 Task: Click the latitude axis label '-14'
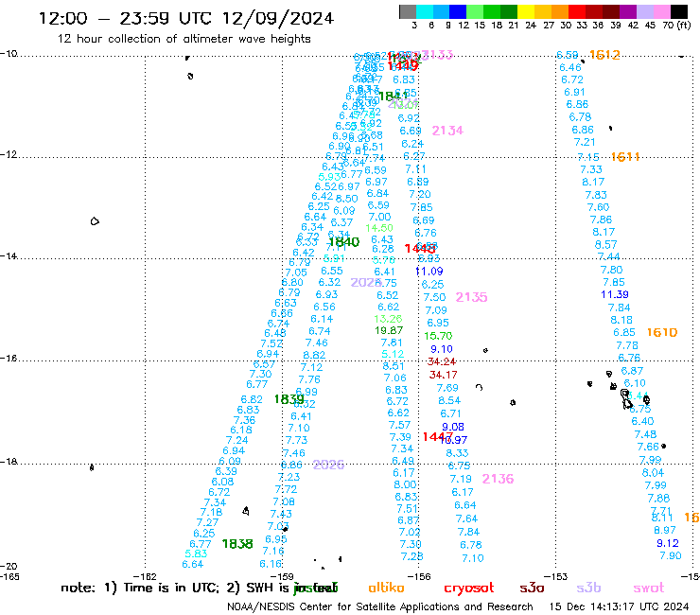point(9,255)
